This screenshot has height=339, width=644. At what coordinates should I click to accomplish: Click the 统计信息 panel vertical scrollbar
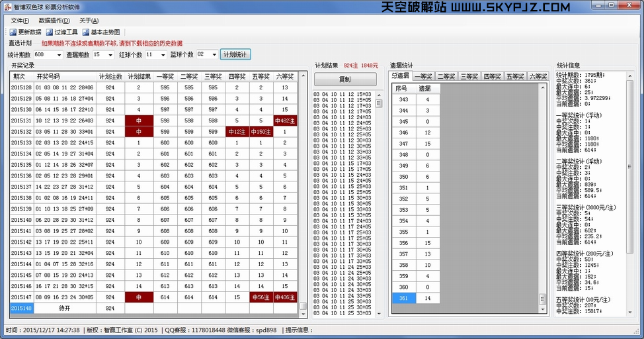(x=629, y=166)
